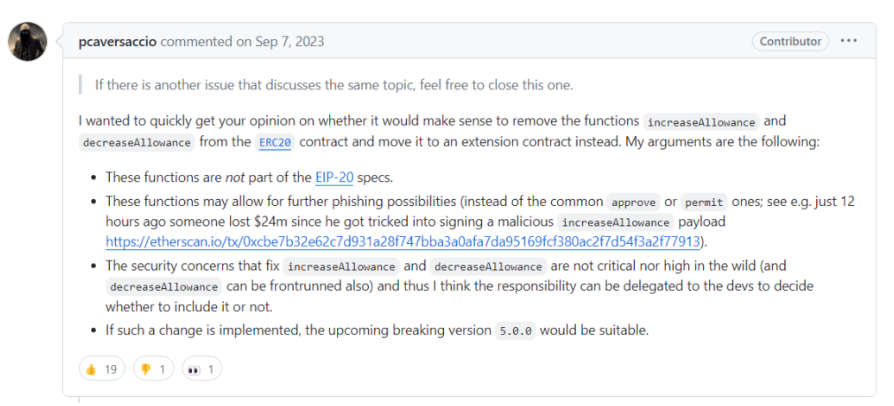
Task: Click the increaseAllowance code label in first paragraph
Action: pyautogui.click(x=701, y=122)
